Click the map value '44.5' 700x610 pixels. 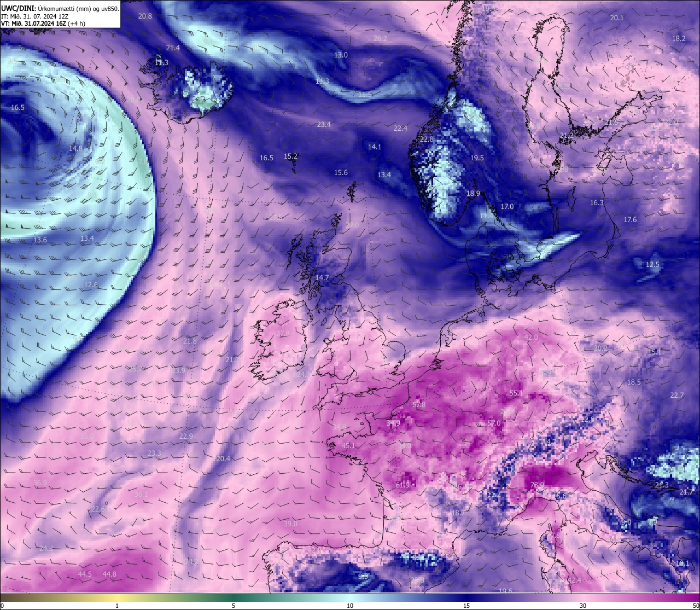coord(85,574)
